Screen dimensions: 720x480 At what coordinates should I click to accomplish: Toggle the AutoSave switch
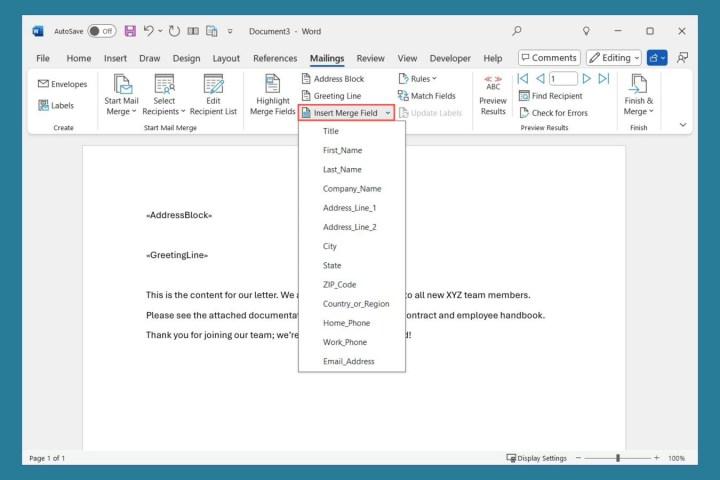101,31
